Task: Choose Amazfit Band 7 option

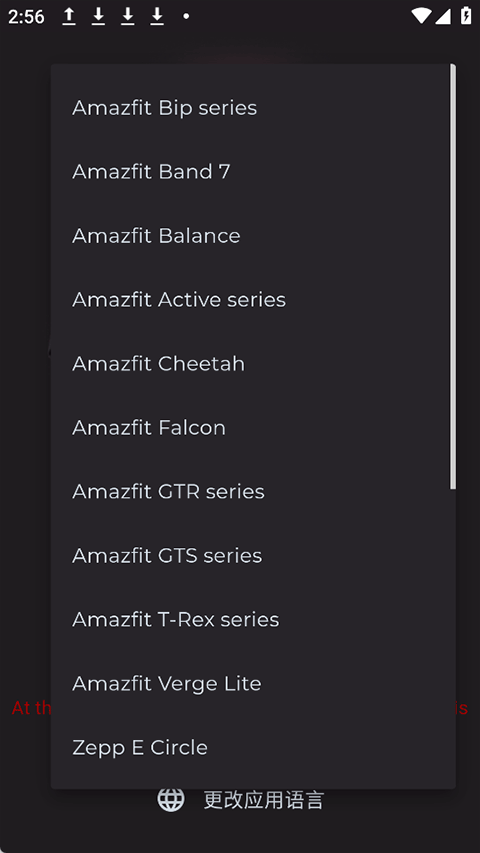Action: click(x=253, y=172)
